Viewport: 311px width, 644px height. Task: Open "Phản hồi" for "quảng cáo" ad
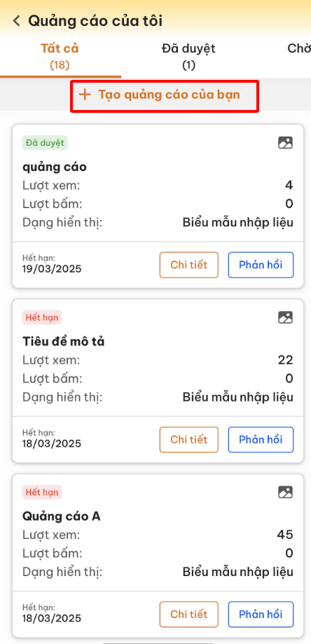click(261, 265)
